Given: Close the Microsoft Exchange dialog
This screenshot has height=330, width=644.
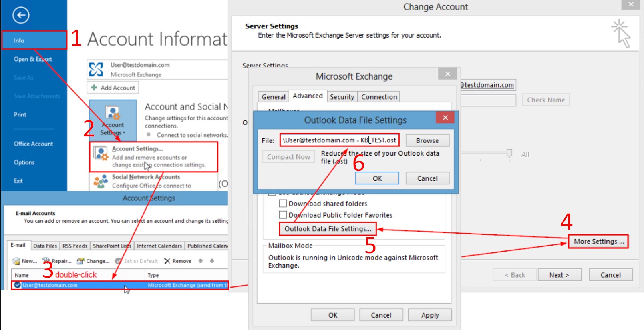Looking at the screenshot, I should pos(448,74).
